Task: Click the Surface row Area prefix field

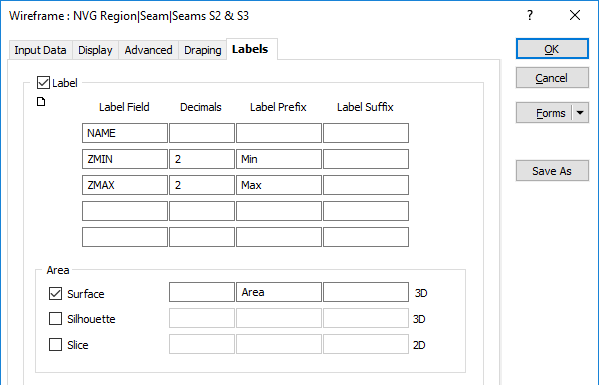Action: tap(279, 292)
